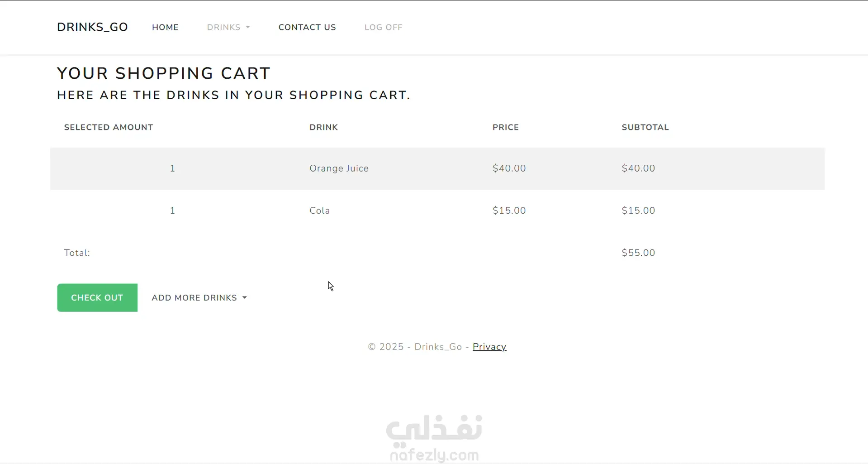Image resolution: width=868 pixels, height=464 pixels.
Task: Click the caret beside ADD MORE DRINKS
Action: [x=245, y=298]
